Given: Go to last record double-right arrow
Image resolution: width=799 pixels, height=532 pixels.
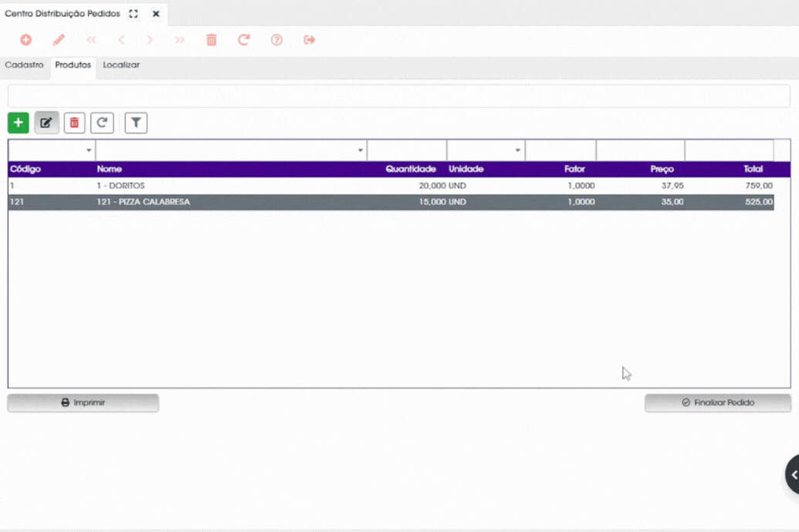Looking at the screenshot, I should [x=180, y=39].
